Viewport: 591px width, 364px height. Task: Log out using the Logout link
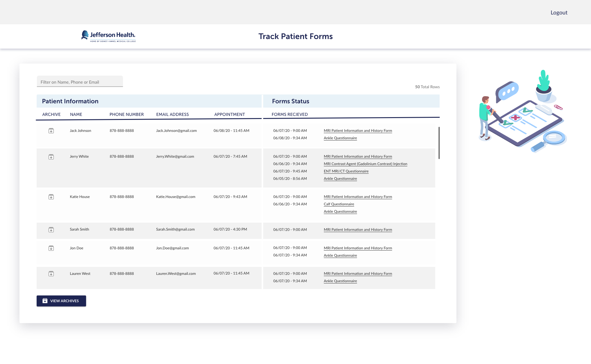[559, 13]
